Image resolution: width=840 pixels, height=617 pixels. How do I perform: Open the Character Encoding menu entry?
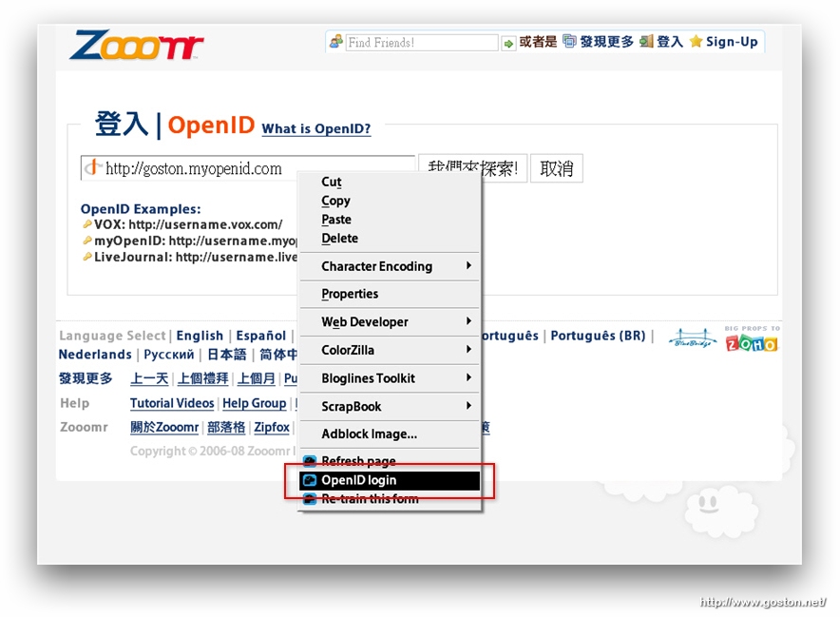tap(390, 266)
